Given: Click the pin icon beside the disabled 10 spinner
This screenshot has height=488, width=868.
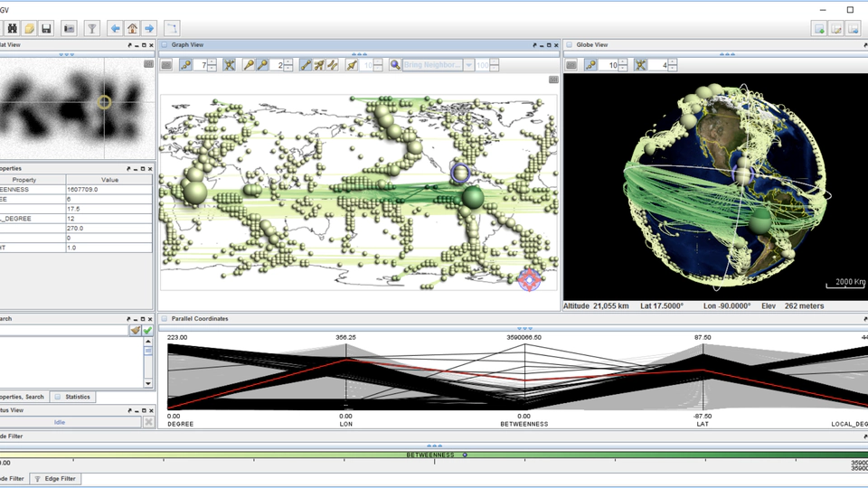Looking at the screenshot, I should click(x=352, y=65).
